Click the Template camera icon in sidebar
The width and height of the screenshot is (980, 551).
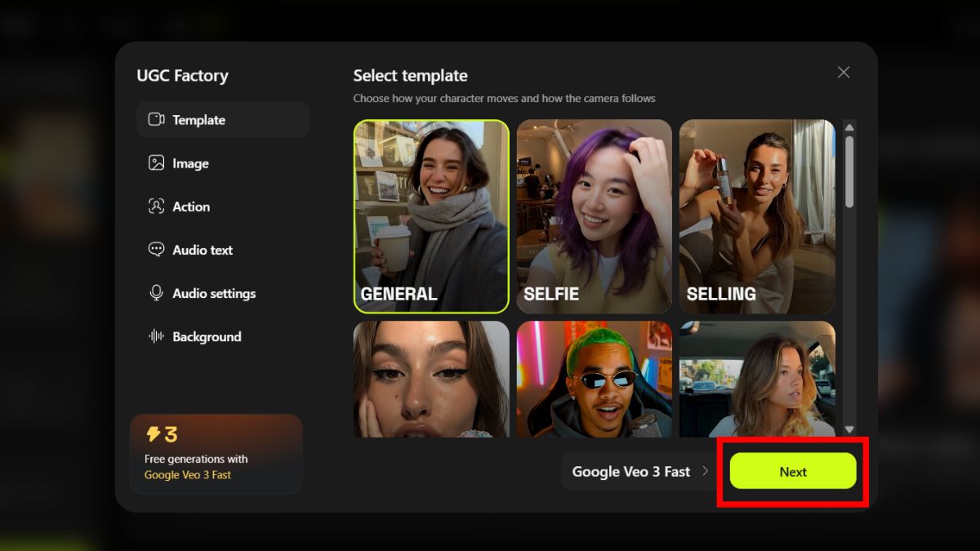click(x=156, y=120)
